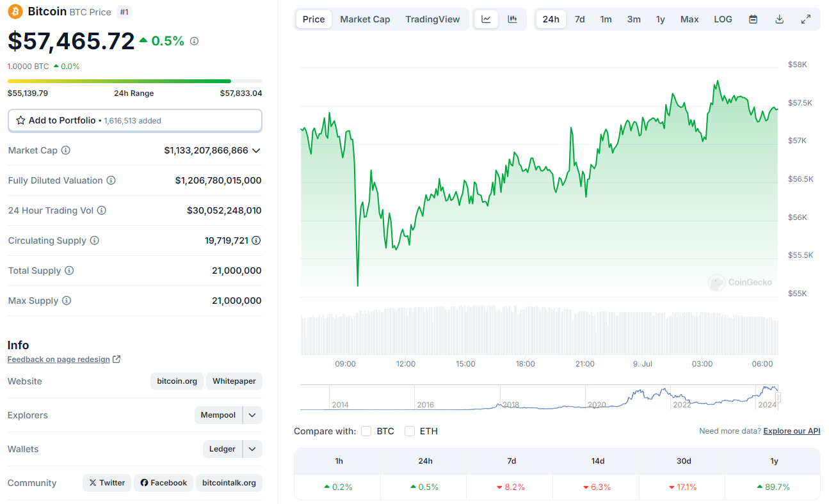The width and height of the screenshot is (829, 504).
Task: Open the Wallets dropdown arrow next to Ledger
Action: [252, 449]
